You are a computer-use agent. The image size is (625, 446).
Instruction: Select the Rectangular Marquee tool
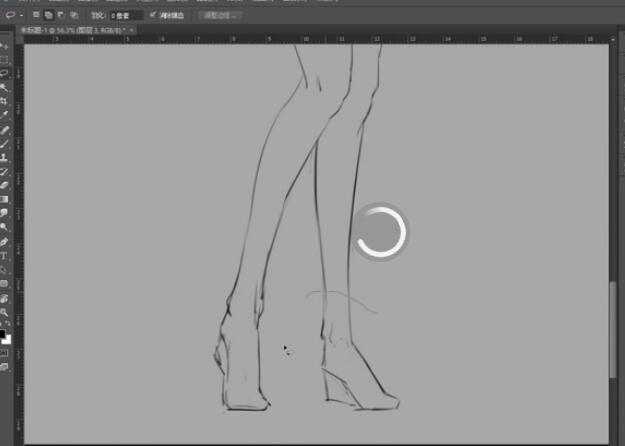(4, 60)
